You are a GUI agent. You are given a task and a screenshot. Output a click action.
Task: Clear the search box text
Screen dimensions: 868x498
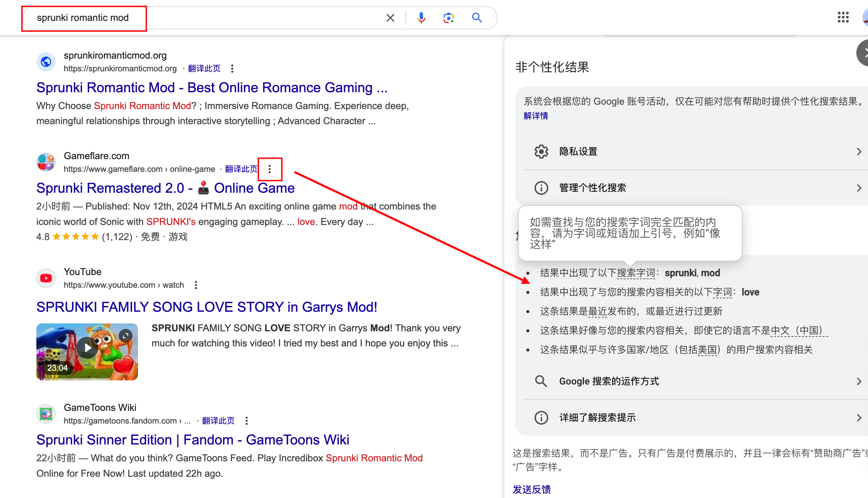(x=390, y=18)
